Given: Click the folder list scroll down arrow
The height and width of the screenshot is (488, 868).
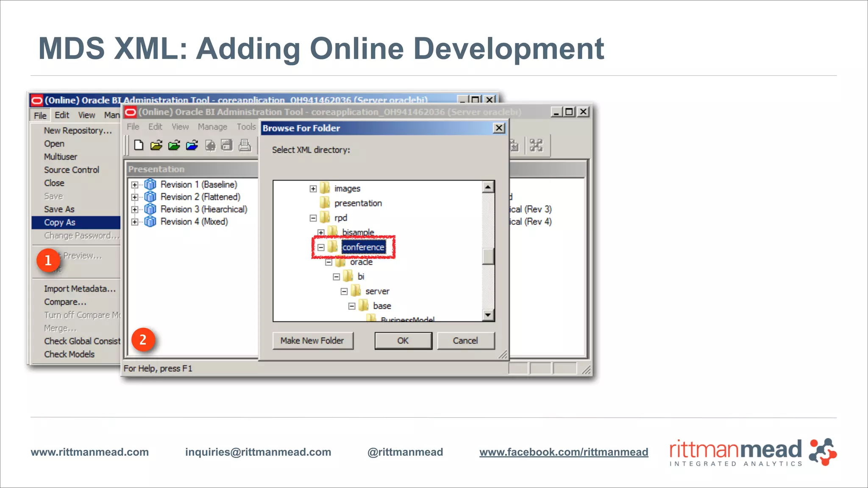Looking at the screenshot, I should pos(488,315).
